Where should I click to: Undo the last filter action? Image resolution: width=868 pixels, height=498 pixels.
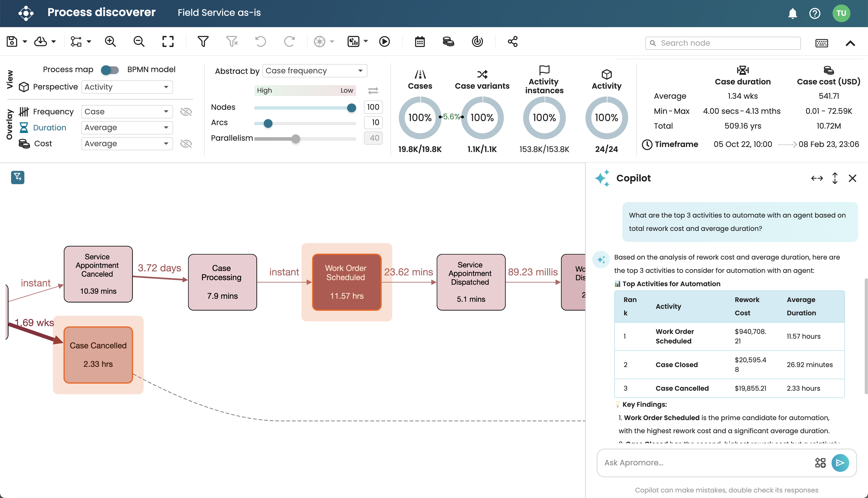[x=260, y=42]
